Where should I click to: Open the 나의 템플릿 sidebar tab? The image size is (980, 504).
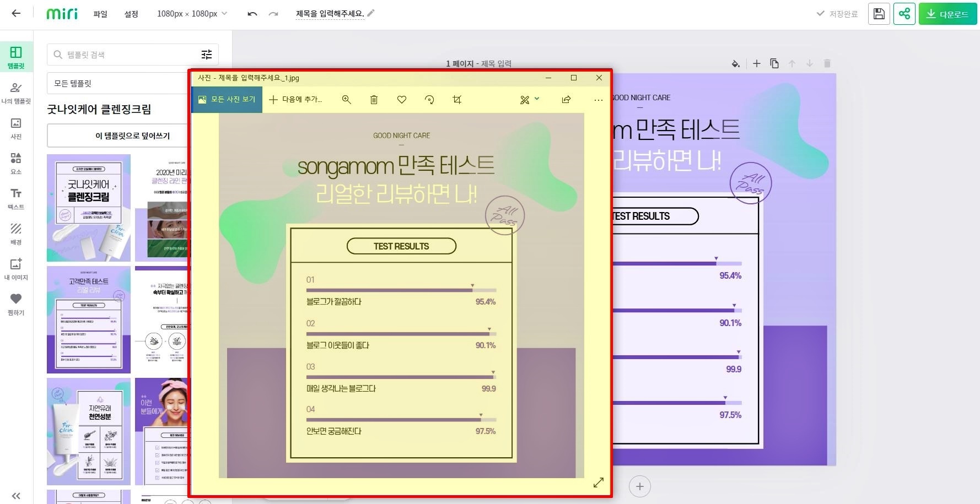(16, 93)
